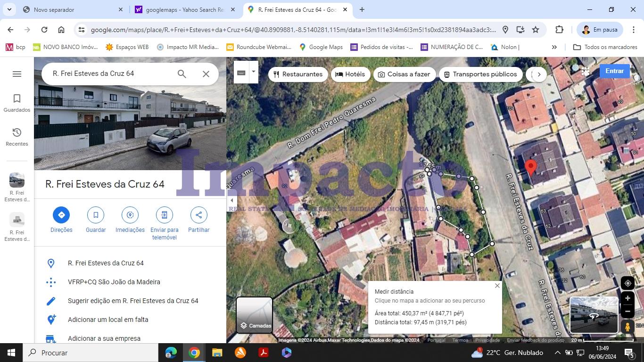The width and height of the screenshot is (644, 362).
Task: Click the search magnifier icon
Action: click(182, 74)
